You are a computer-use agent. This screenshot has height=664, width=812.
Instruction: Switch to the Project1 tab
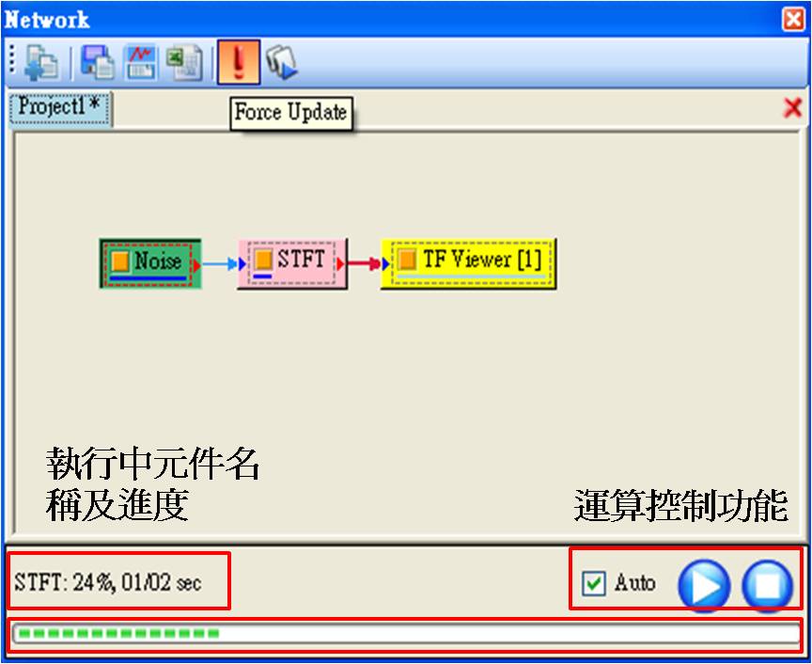click(60, 107)
